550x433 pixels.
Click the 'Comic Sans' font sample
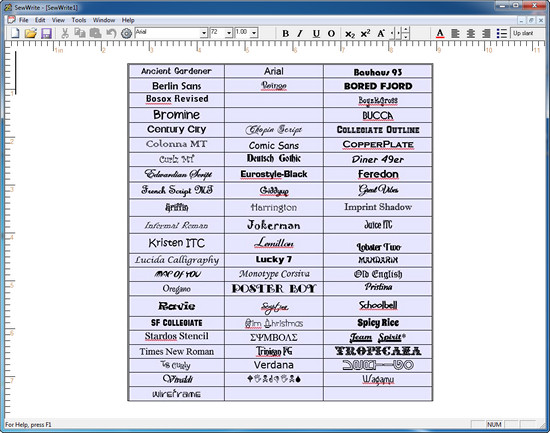click(x=274, y=145)
